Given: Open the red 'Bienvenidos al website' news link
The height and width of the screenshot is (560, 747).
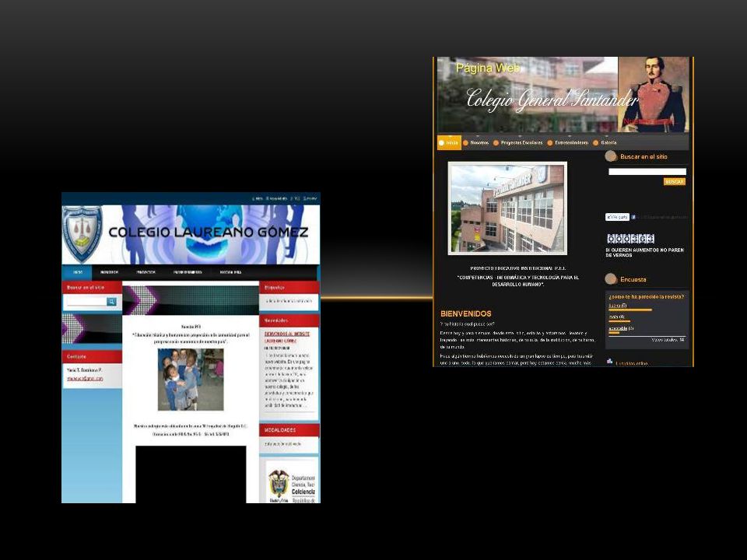Looking at the screenshot, I should pos(287,337).
